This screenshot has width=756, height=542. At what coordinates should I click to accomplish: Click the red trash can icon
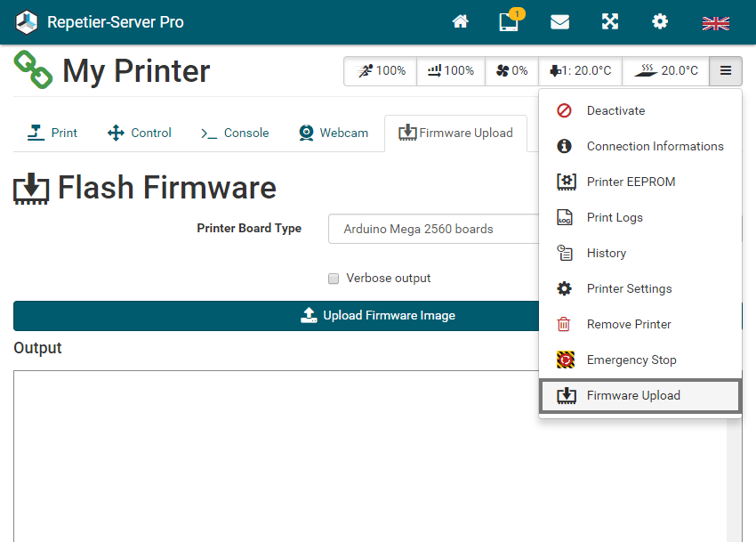coord(564,324)
